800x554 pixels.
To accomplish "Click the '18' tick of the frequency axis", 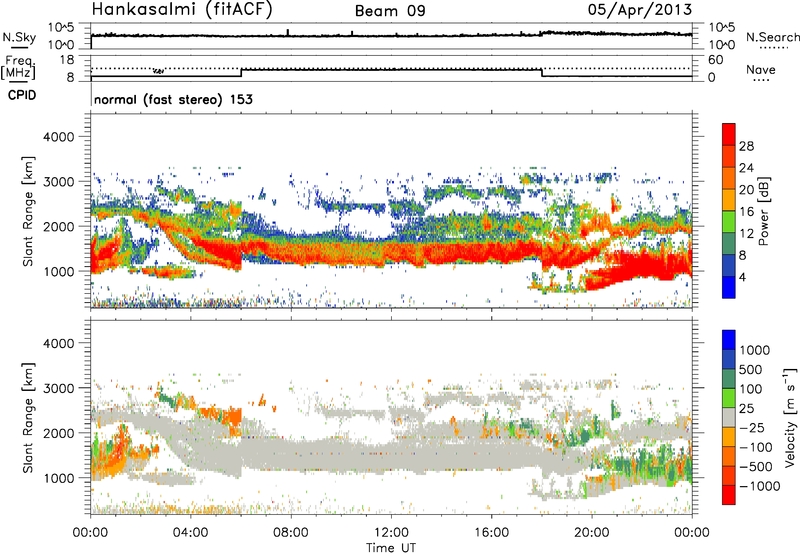I will click(x=66, y=60).
